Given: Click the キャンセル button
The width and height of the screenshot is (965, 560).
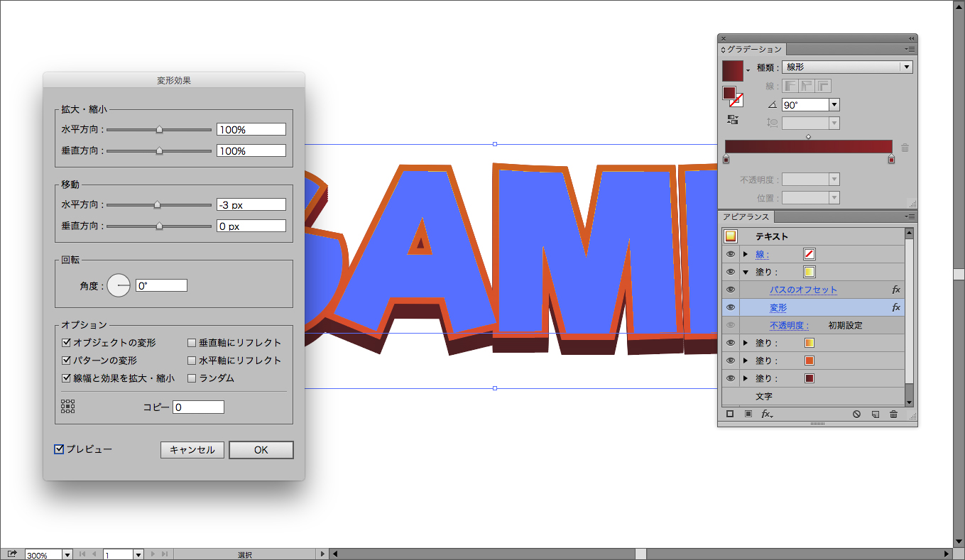Looking at the screenshot, I should 192,450.
